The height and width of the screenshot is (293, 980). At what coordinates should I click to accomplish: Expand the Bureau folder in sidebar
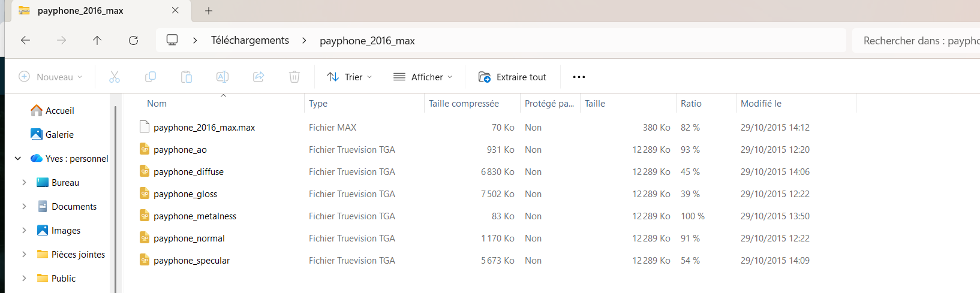tap(24, 183)
